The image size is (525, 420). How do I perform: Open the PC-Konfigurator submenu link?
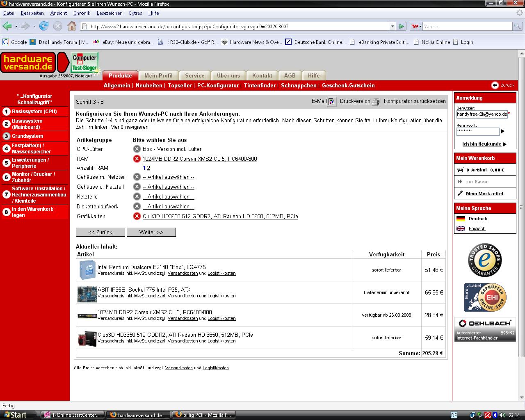tap(218, 85)
